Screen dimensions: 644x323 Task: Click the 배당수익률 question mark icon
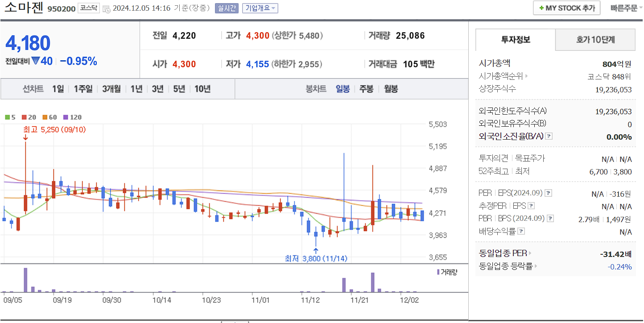tap(520, 231)
